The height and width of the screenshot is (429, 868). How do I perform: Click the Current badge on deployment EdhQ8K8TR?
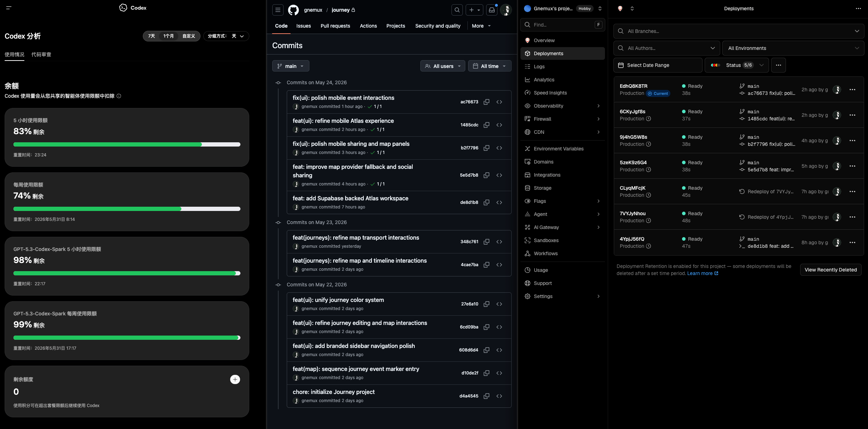pyautogui.click(x=658, y=93)
